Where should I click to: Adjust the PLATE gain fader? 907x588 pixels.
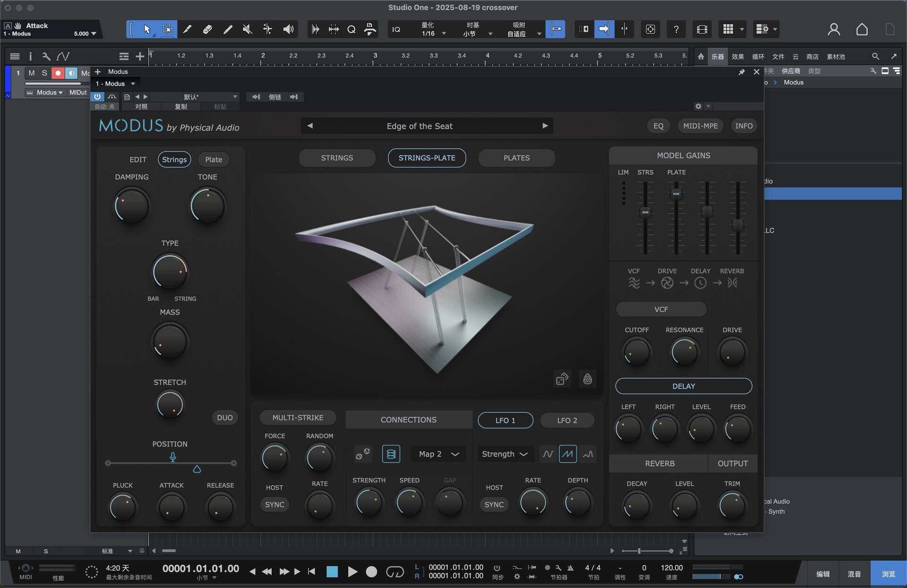[x=676, y=194]
